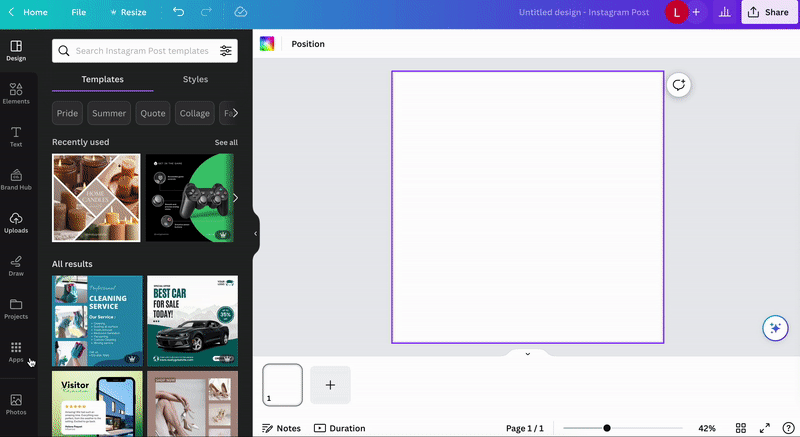Switch to the Styles tab

195,79
